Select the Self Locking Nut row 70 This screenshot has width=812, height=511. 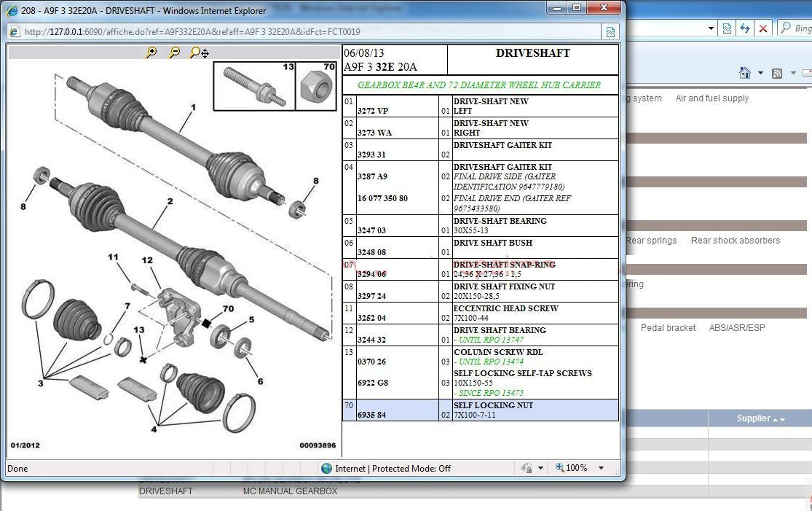(481, 410)
